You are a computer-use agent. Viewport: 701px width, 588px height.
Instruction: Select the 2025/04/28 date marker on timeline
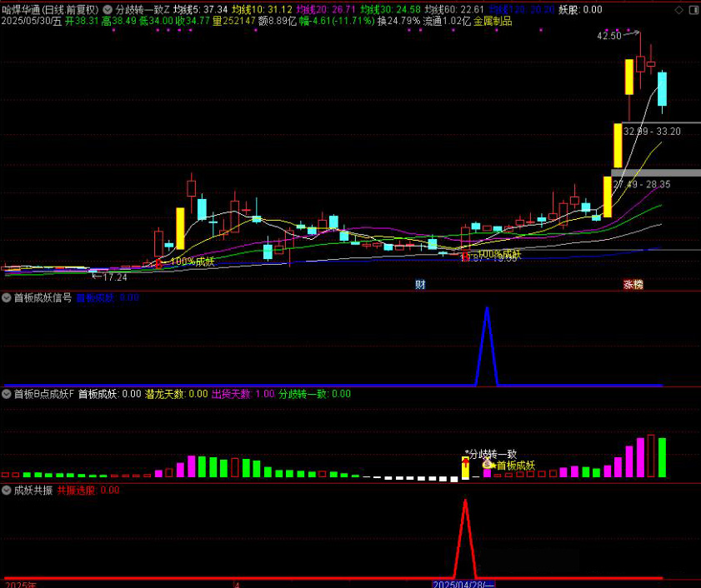click(464, 584)
